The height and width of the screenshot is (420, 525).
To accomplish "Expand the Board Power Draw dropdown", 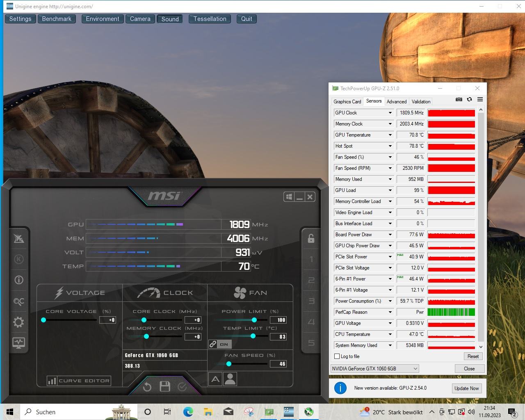I will tap(390, 235).
